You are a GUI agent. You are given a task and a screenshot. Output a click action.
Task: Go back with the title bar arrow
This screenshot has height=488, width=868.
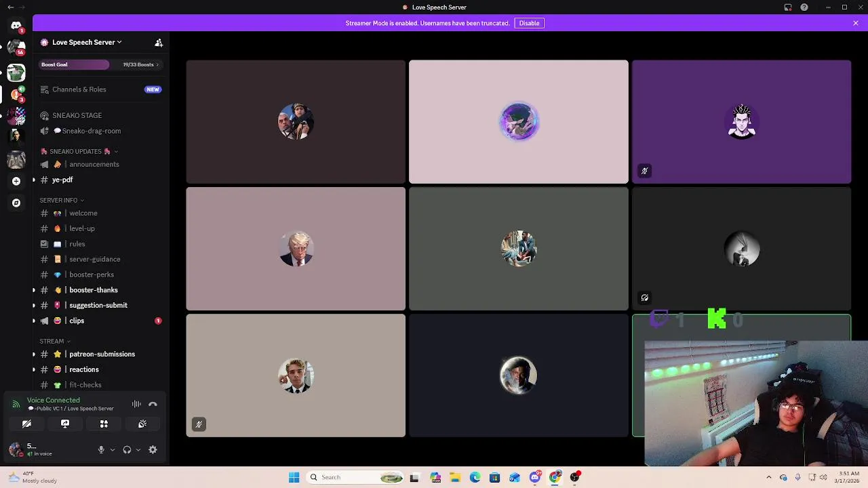pyautogui.click(x=10, y=7)
